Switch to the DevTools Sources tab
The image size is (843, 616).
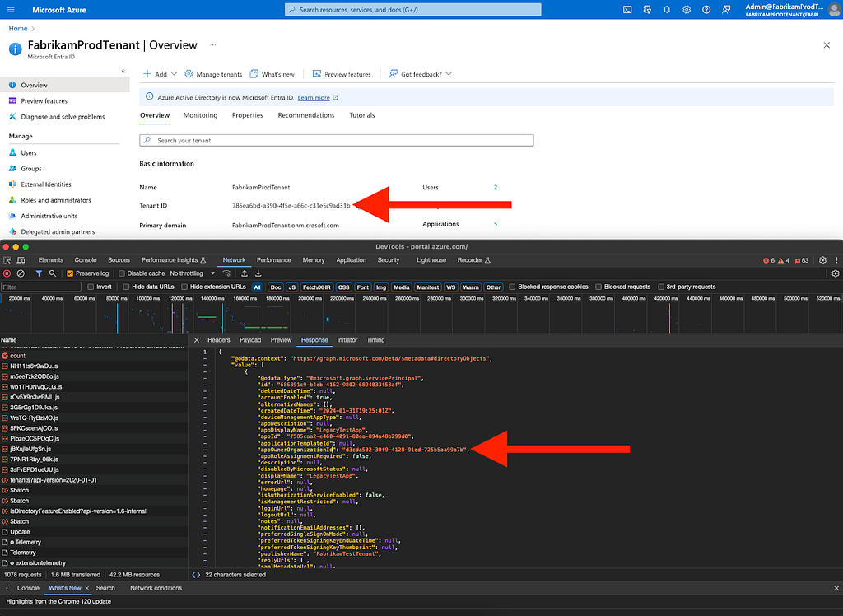[x=119, y=260]
